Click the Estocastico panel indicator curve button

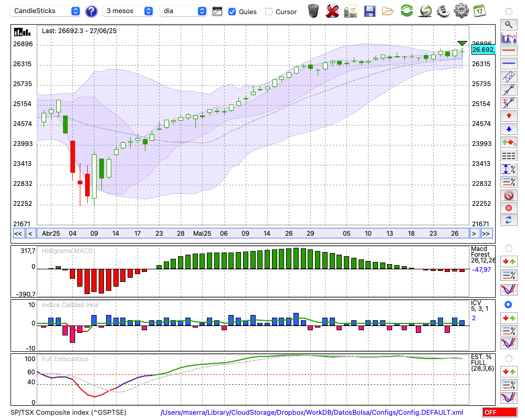pos(509,397)
